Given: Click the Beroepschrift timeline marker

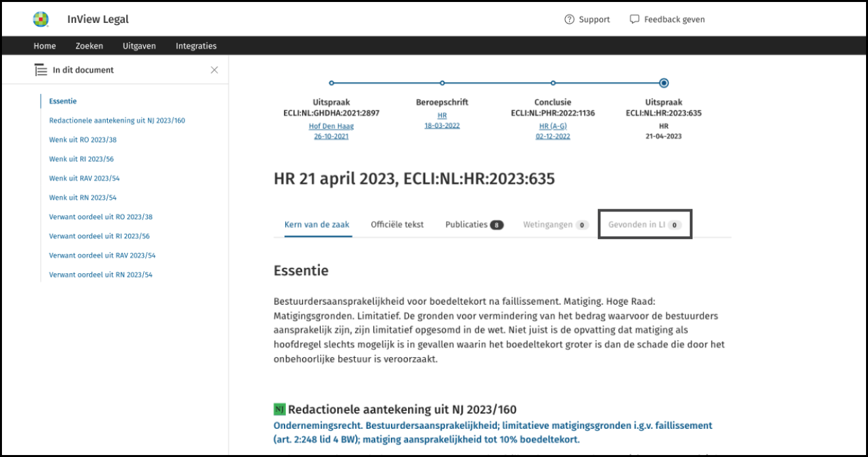Looking at the screenshot, I should [x=442, y=83].
